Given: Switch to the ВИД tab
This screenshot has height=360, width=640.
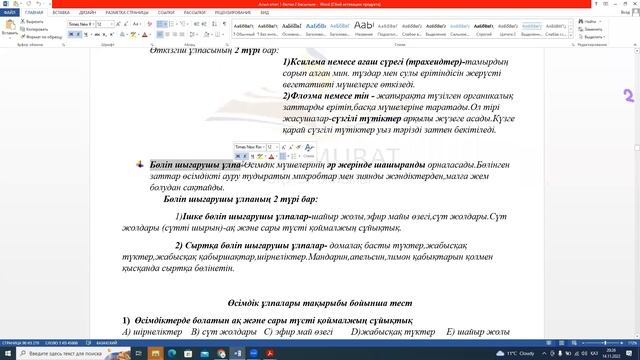Looking at the screenshot, I should (264, 13).
